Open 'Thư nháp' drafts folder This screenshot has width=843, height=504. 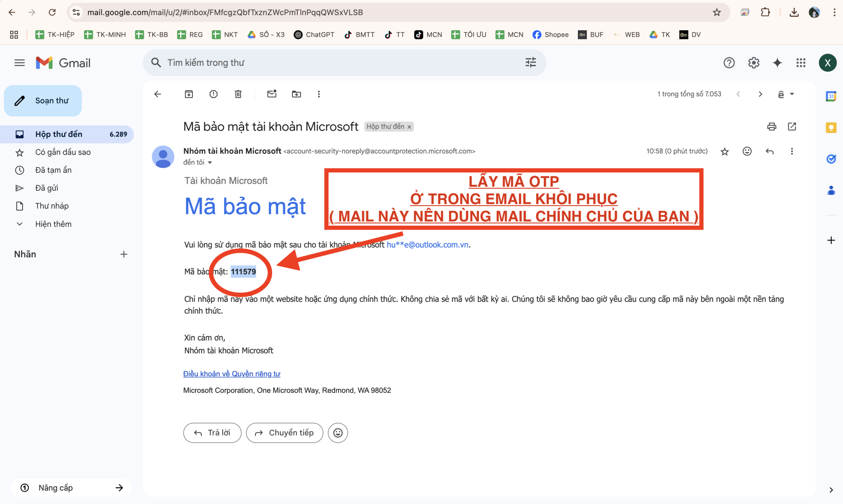point(67,206)
